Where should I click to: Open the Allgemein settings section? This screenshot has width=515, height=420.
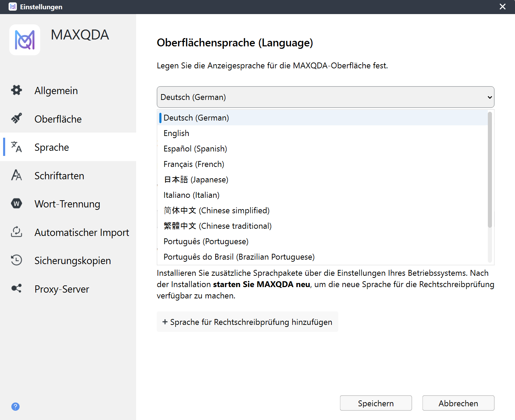pos(68,90)
